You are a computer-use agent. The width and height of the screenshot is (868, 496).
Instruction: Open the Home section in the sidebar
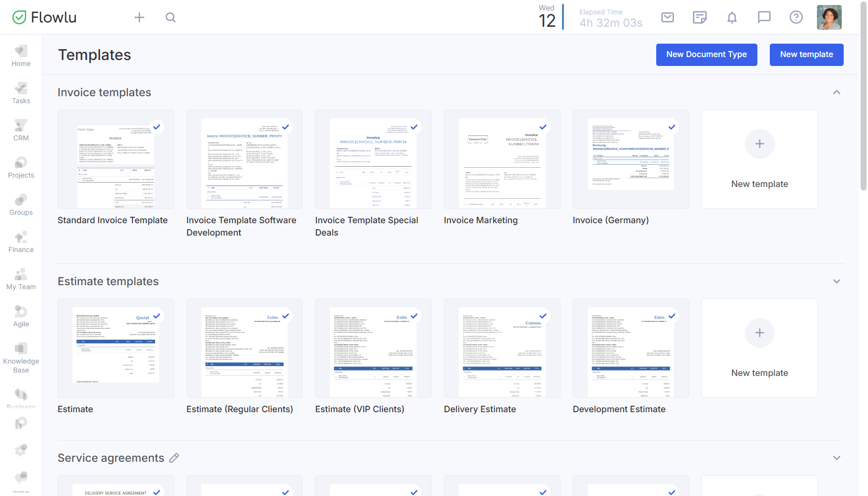coord(21,56)
